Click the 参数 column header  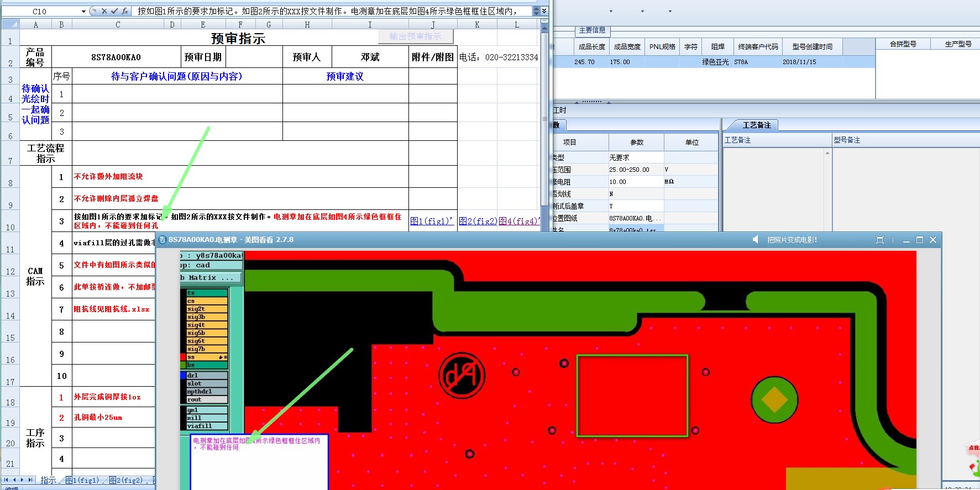636,142
